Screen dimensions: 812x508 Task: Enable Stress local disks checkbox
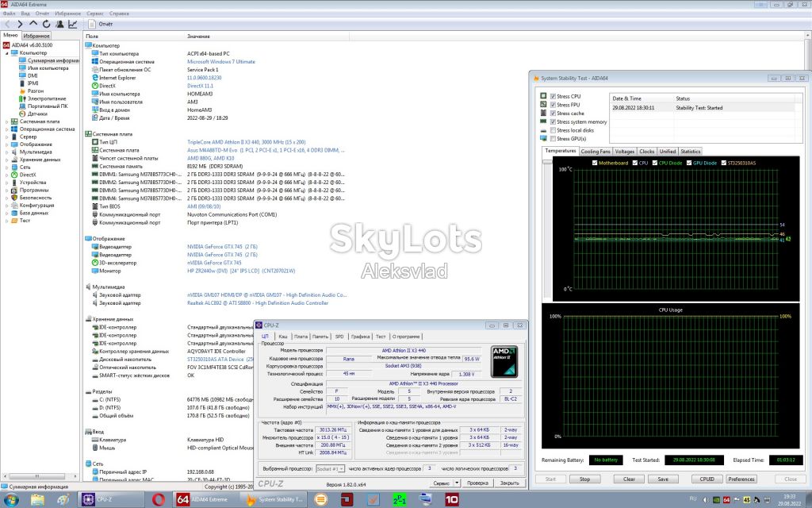tap(553, 130)
